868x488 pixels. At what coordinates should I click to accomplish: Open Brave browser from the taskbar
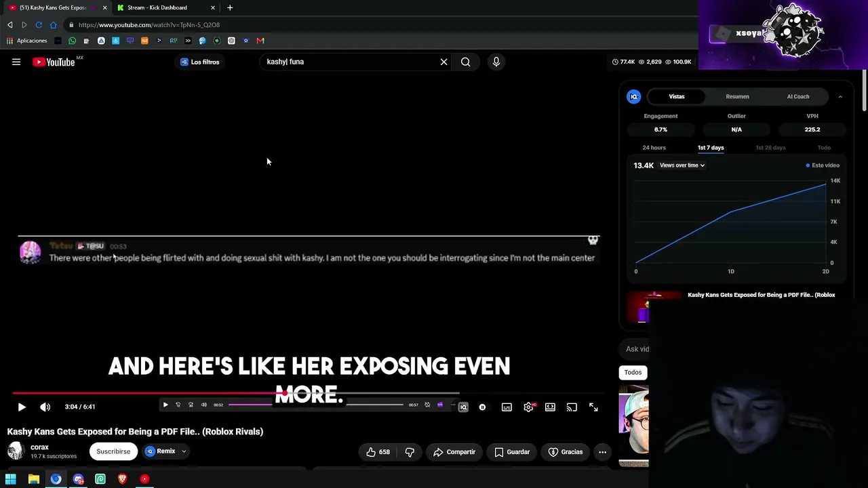coord(123,479)
